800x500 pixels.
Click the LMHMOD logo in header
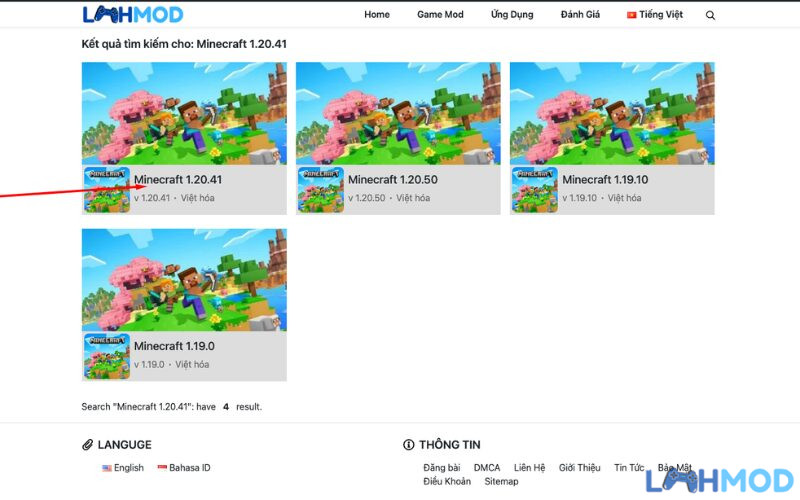133,14
